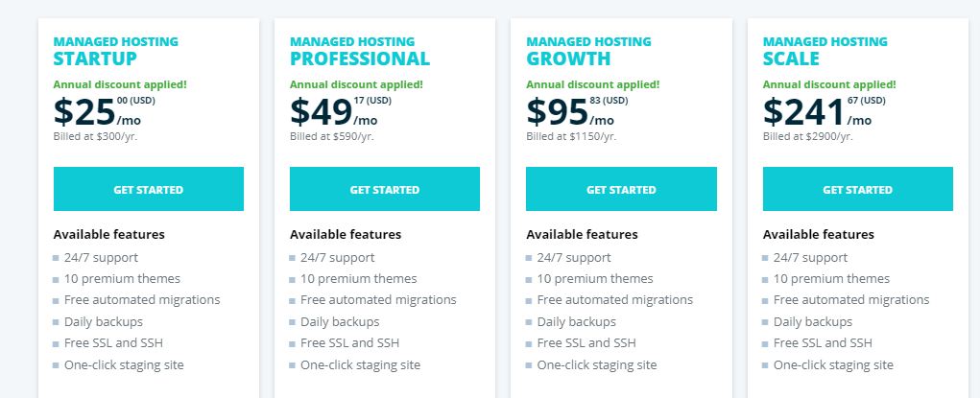Click Growth plan's 'Free SSL and SSH' item
Viewport: 980px width, 398px height.
(x=586, y=343)
